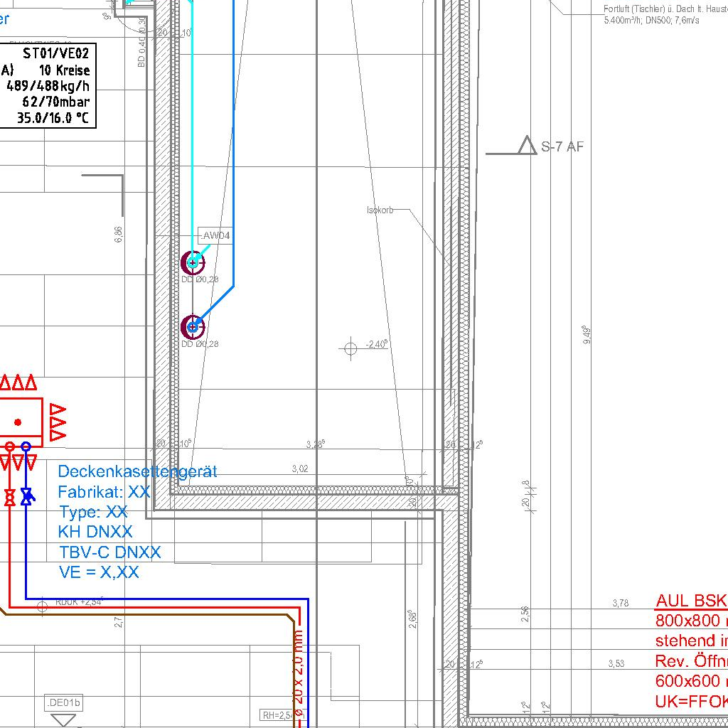Click the Ø 20 x 2,0 mm pipe label
The height and width of the screenshot is (728, 728).
298,672
